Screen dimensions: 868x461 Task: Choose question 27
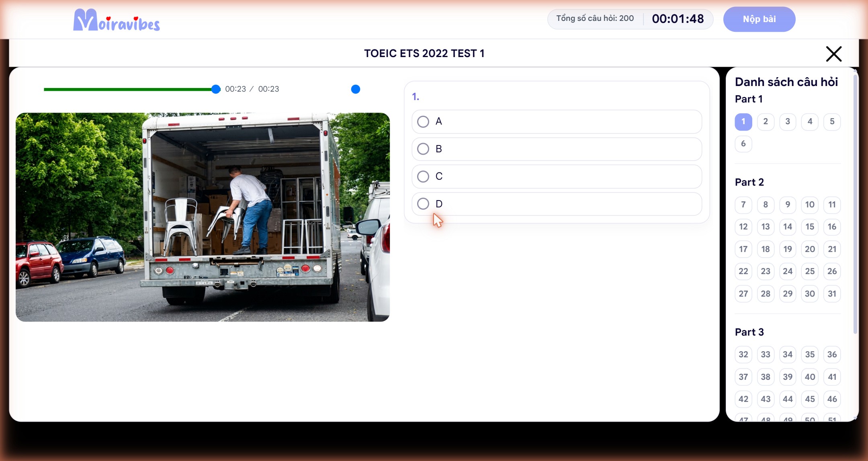(x=743, y=294)
